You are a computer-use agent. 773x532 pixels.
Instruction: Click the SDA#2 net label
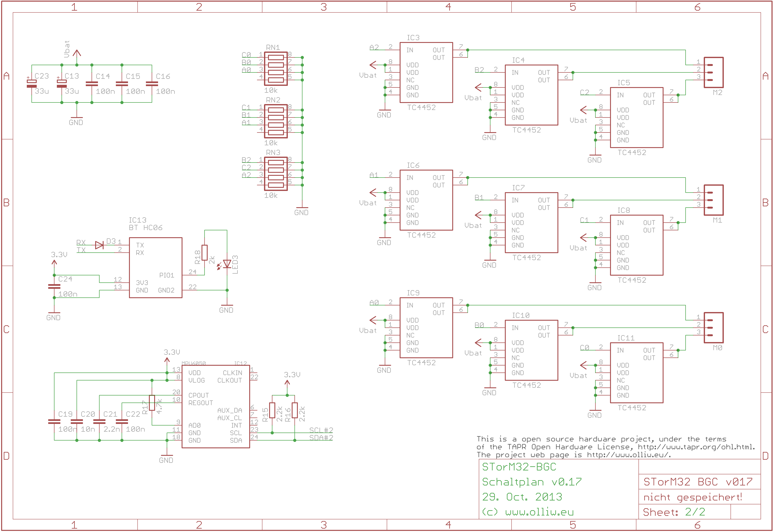(x=321, y=438)
